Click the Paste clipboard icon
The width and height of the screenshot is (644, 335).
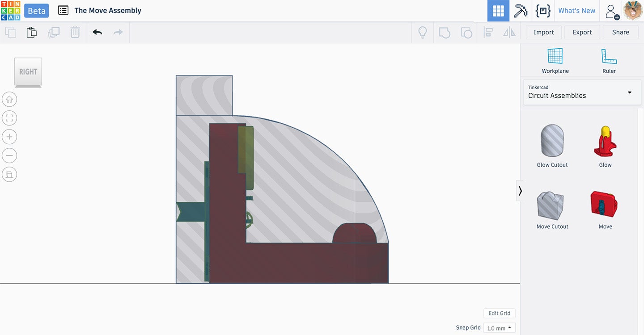coord(31,33)
